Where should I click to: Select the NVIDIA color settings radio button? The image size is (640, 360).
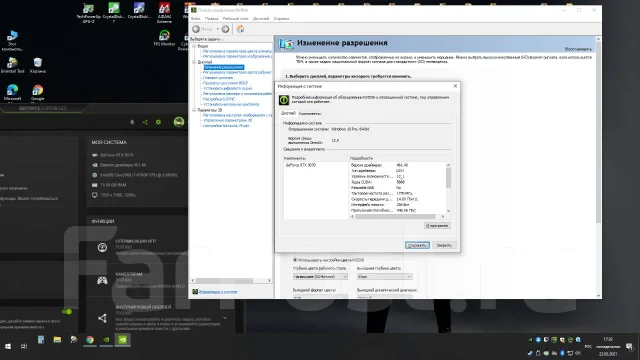click(x=295, y=260)
